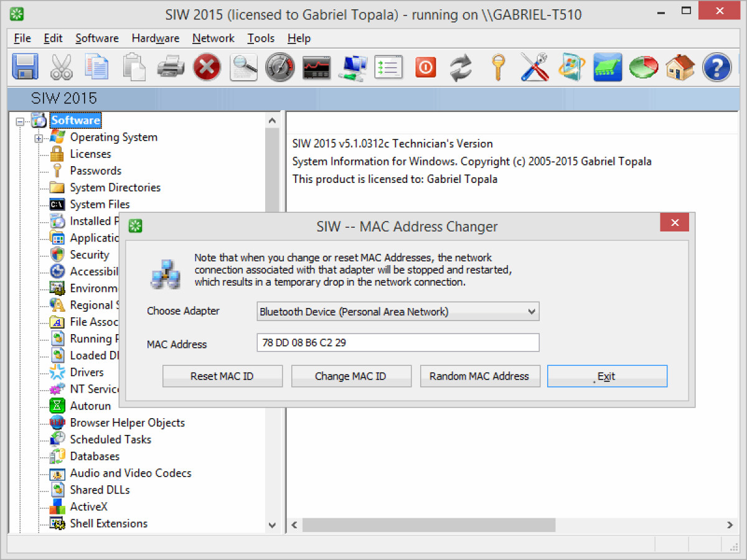Click the golden key toolbar icon
This screenshot has width=747, height=560.
(x=497, y=67)
